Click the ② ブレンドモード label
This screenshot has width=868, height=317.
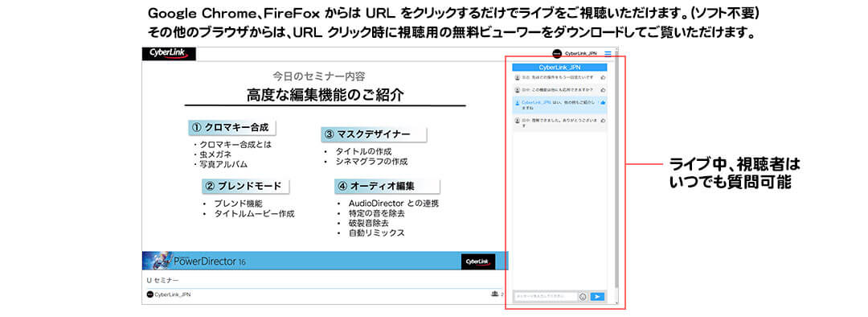245,186
